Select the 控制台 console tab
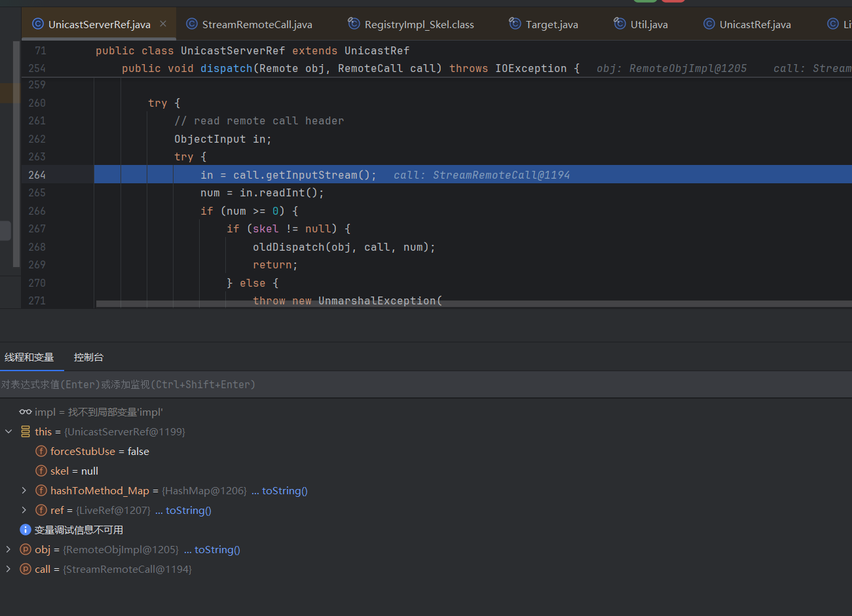 pyautogui.click(x=88, y=357)
